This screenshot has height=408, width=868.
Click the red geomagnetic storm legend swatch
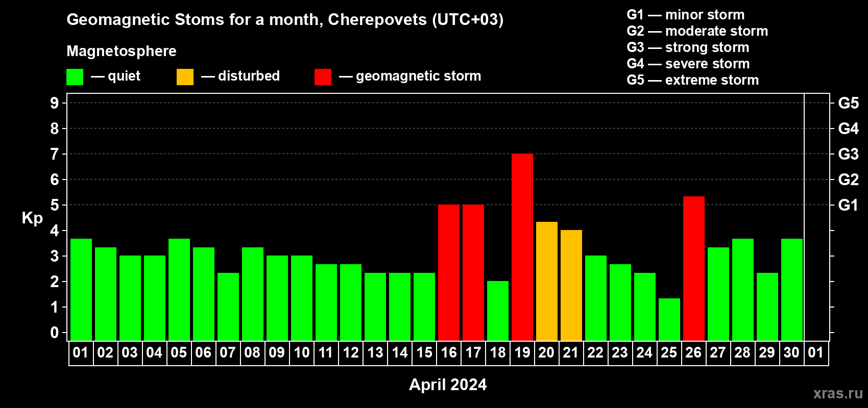click(x=323, y=77)
